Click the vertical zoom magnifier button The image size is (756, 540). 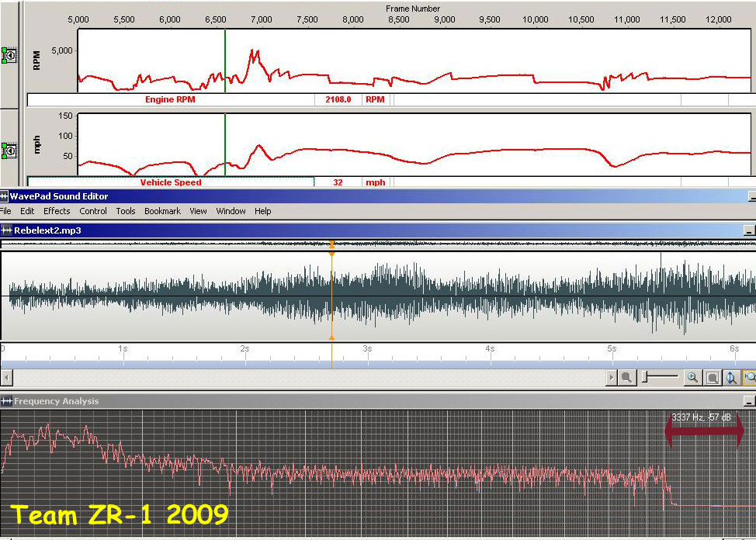730,378
